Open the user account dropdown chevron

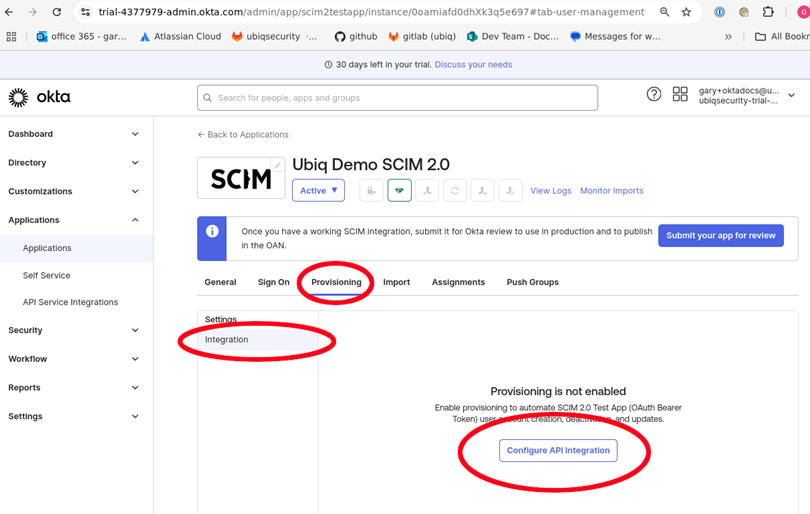pos(791,96)
